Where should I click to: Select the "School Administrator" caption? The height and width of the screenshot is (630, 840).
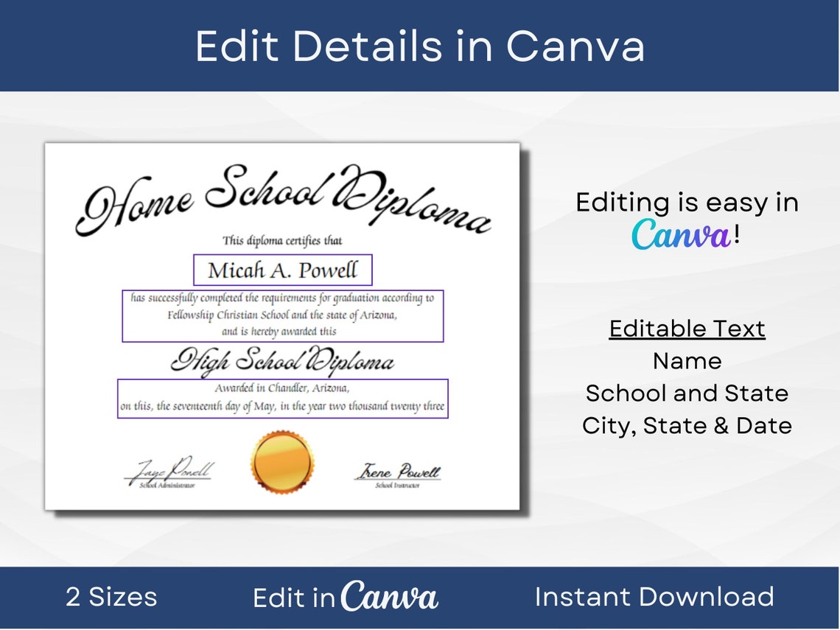coord(167,486)
